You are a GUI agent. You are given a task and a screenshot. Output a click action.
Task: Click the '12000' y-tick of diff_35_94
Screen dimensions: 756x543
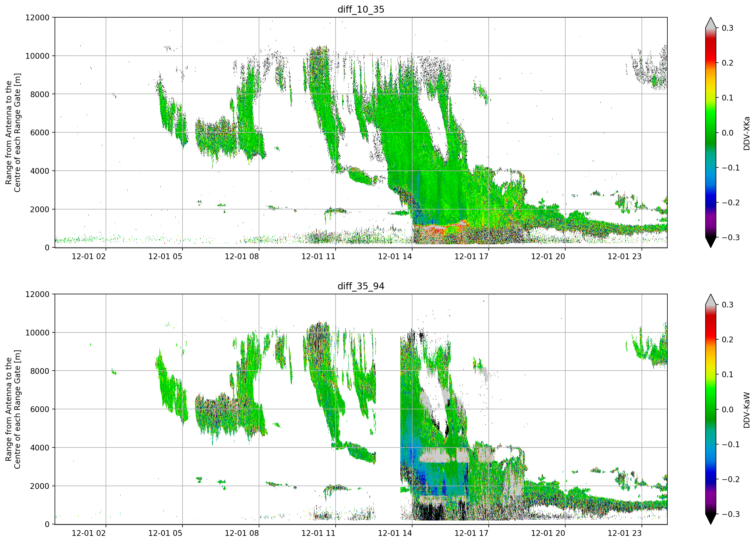tap(37, 294)
